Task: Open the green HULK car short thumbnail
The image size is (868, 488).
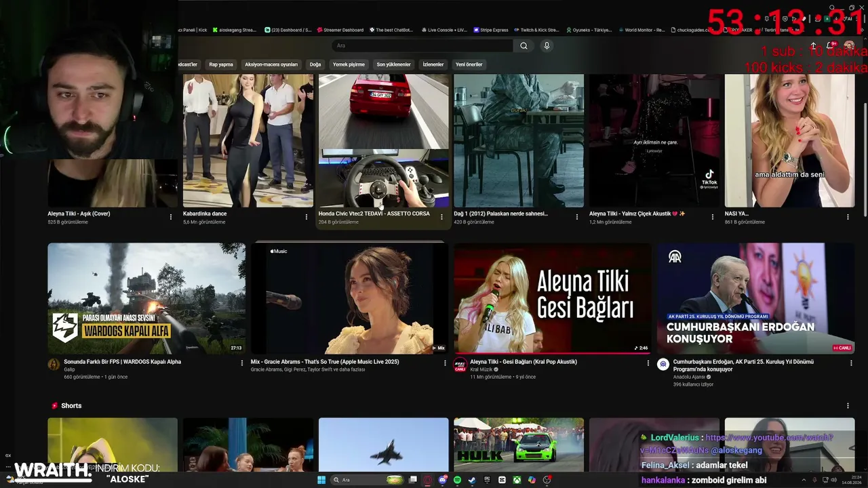Action: (x=519, y=445)
